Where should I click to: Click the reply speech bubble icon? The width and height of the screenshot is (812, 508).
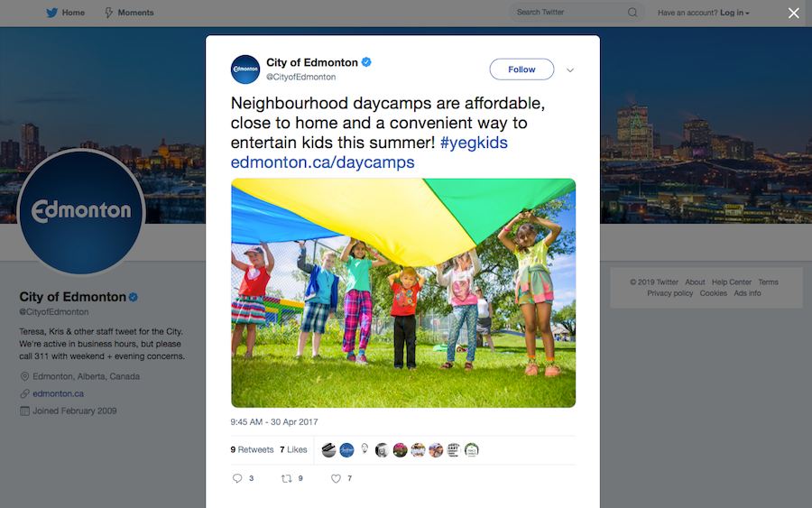237,478
